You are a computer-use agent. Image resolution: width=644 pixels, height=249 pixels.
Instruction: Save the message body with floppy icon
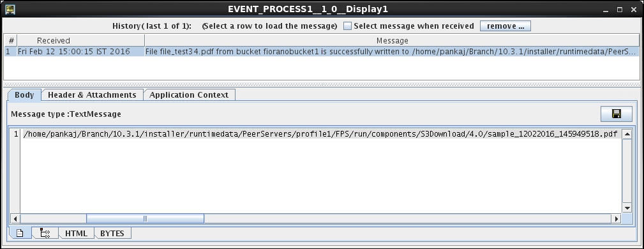click(616, 114)
